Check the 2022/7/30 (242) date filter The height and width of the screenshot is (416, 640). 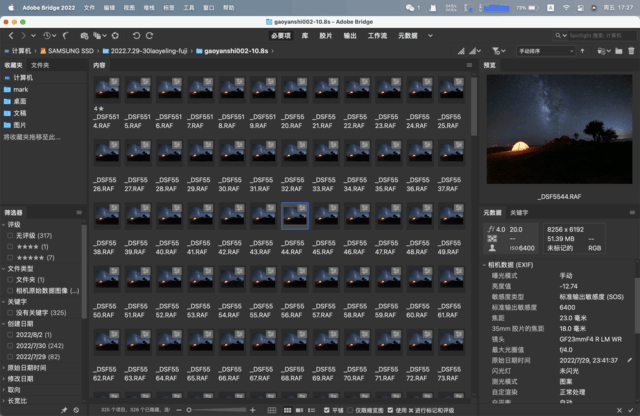coord(10,346)
